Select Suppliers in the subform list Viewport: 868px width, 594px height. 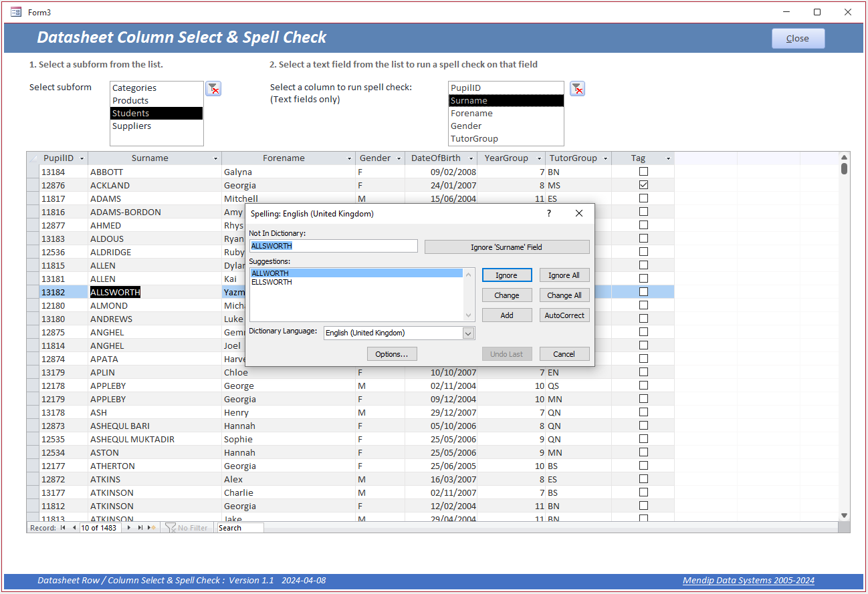(156, 126)
